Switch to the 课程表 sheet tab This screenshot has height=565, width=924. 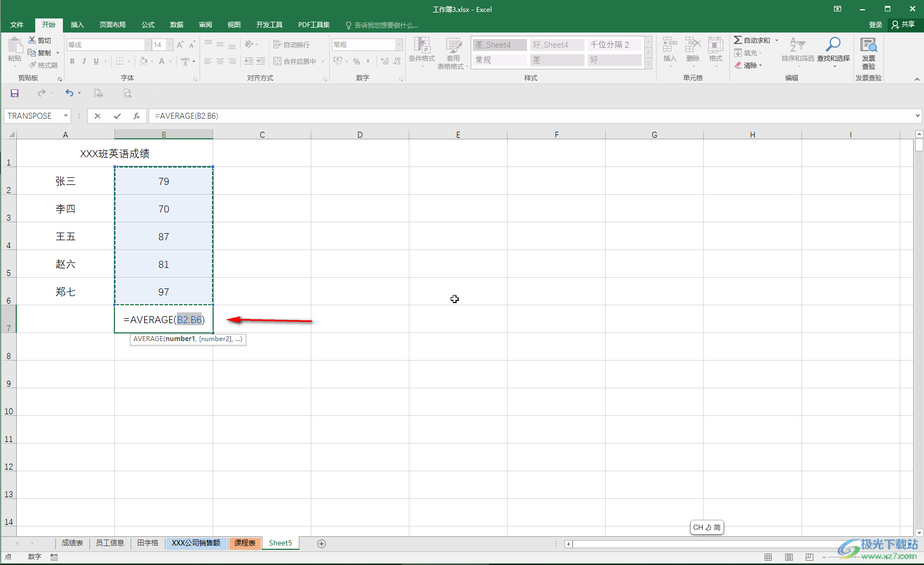click(x=245, y=543)
